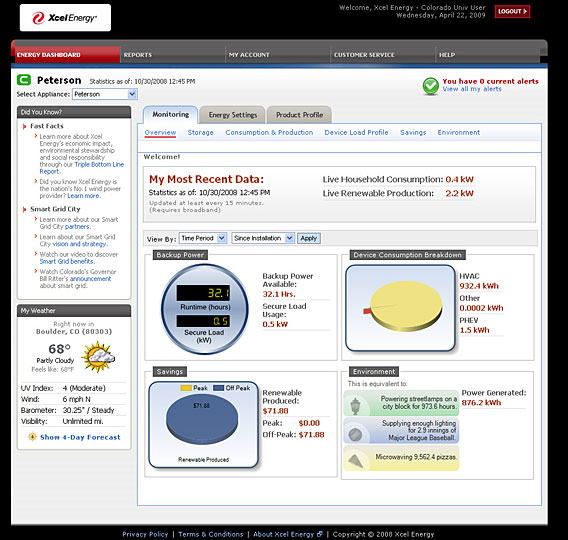The height and width of the screenshot is (540, 568).
Task: Click the Logout button
Action: 512,11
